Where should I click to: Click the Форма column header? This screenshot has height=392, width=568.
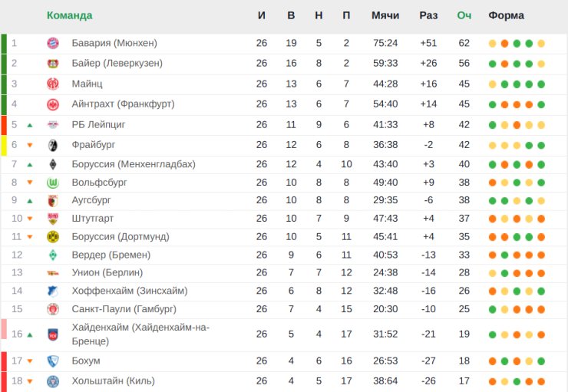(x=506, y=15)
